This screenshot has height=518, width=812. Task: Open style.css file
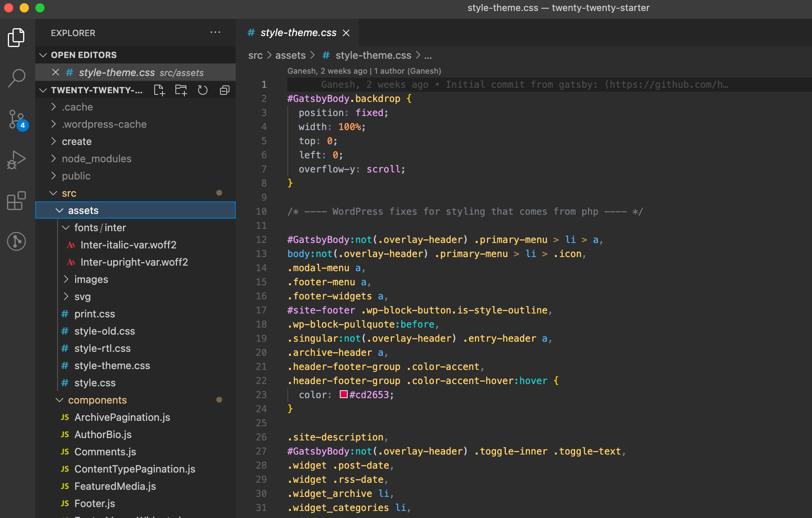pos(135,383)
